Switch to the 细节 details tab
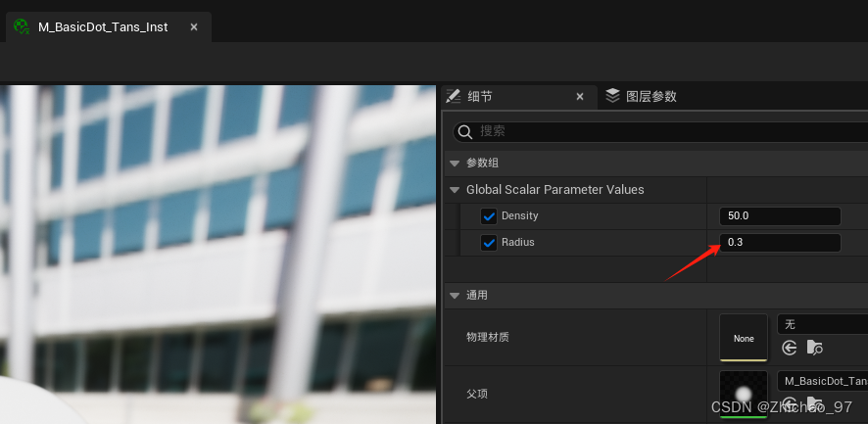Screen dimensions: 868x424 519,97
